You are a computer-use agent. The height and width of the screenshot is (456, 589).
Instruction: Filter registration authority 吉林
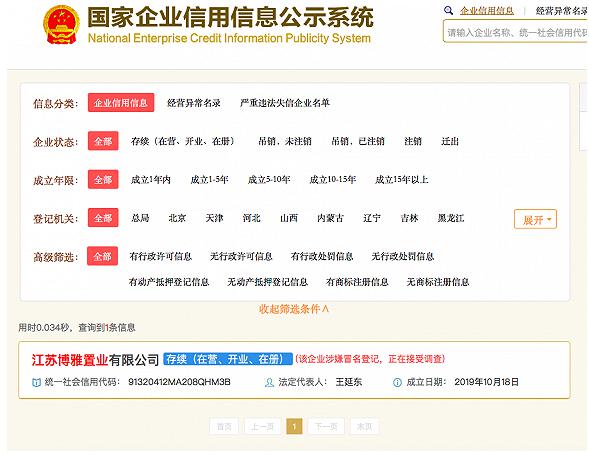(409, 218)
